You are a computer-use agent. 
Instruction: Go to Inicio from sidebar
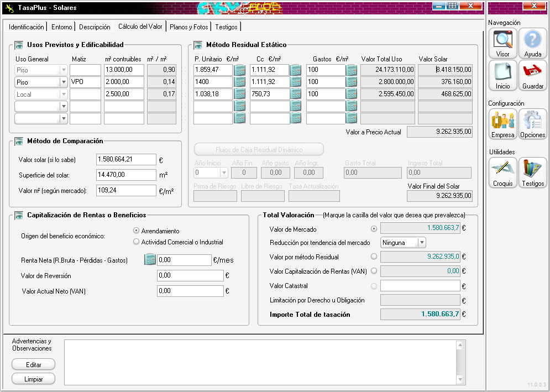click(x=502, y=75)
